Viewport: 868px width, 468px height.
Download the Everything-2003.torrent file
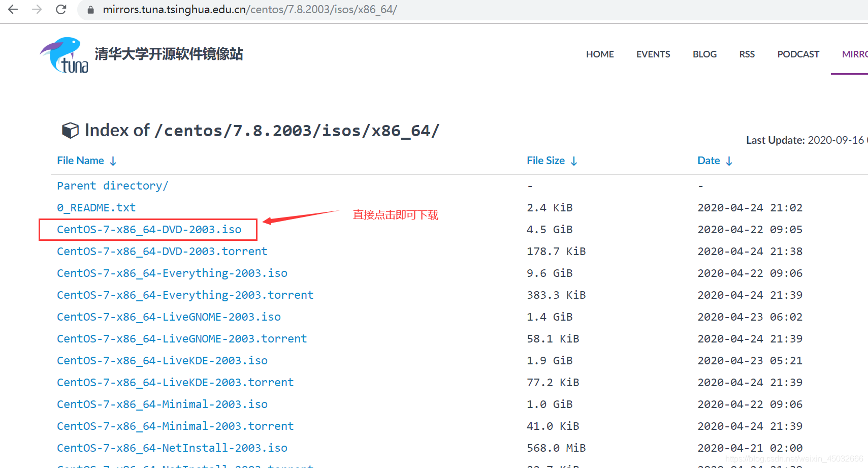coord(185,295)
